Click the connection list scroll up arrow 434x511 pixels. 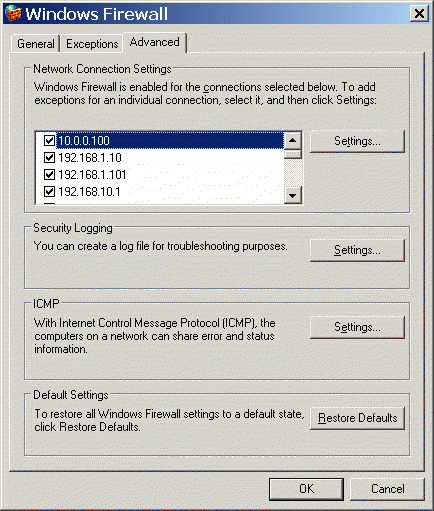[x=293, y=140]
